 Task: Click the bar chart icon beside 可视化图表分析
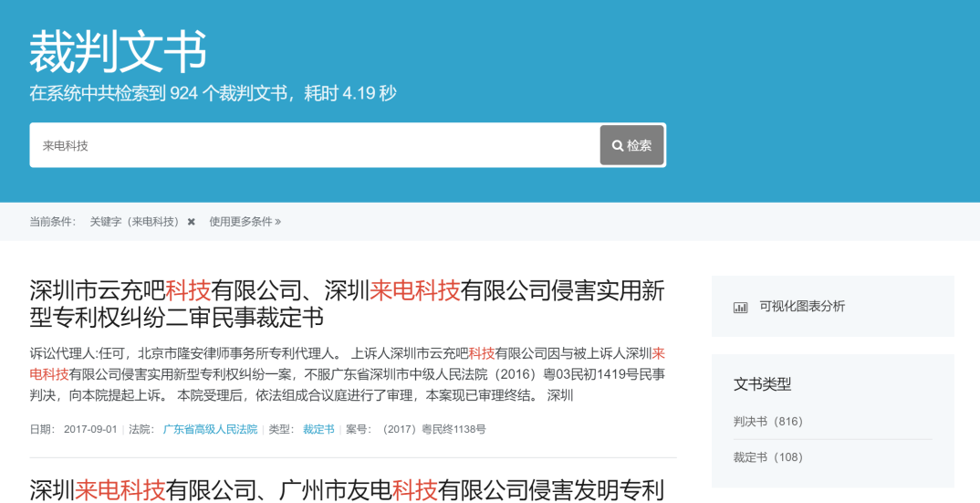[x=741, y=307]
